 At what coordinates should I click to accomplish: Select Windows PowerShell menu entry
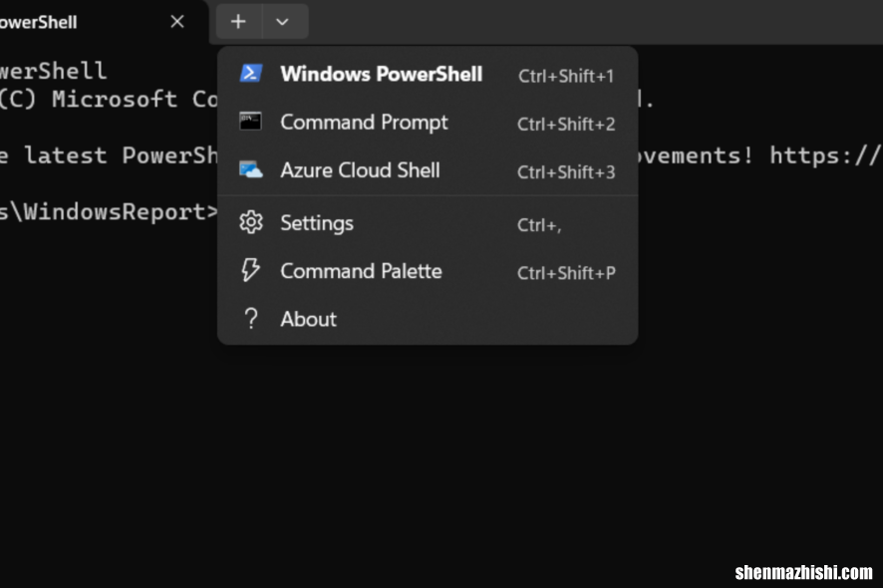point(428,75)
